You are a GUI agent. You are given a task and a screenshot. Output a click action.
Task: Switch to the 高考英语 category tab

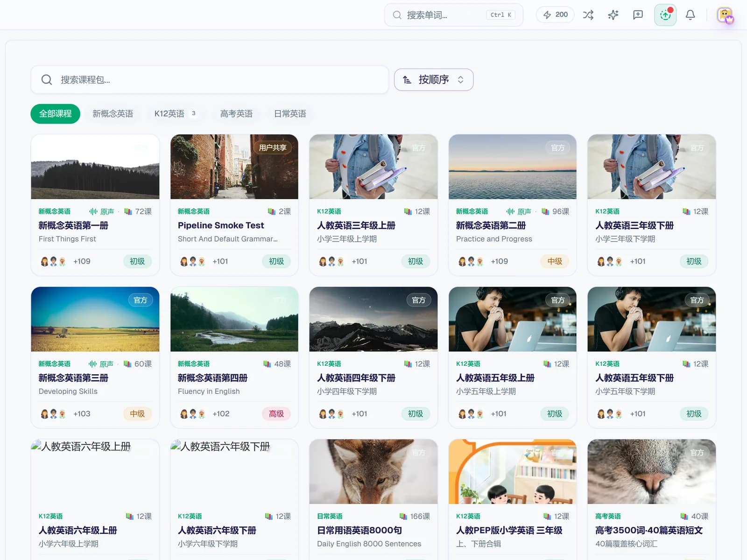click(236, 114)
